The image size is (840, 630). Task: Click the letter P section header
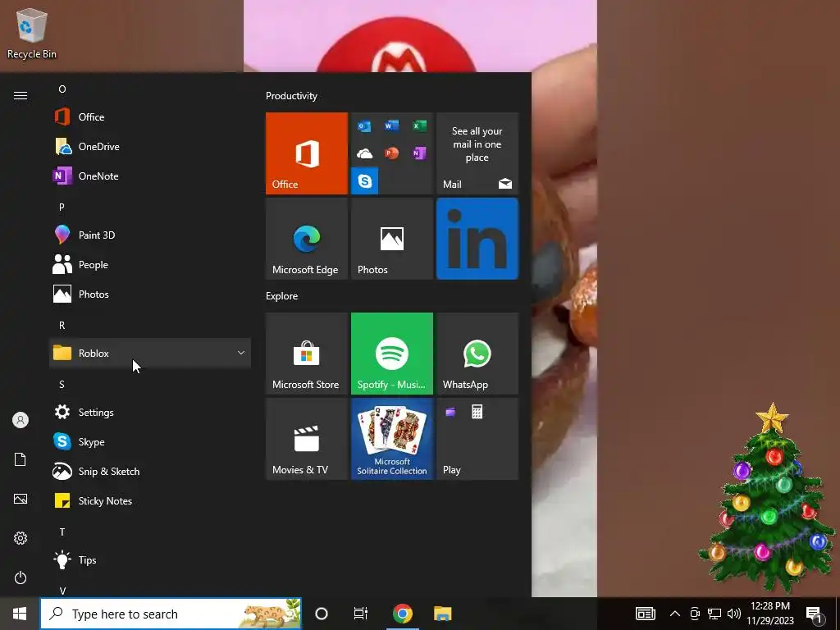pyautogui.click(x=62, y=207)
